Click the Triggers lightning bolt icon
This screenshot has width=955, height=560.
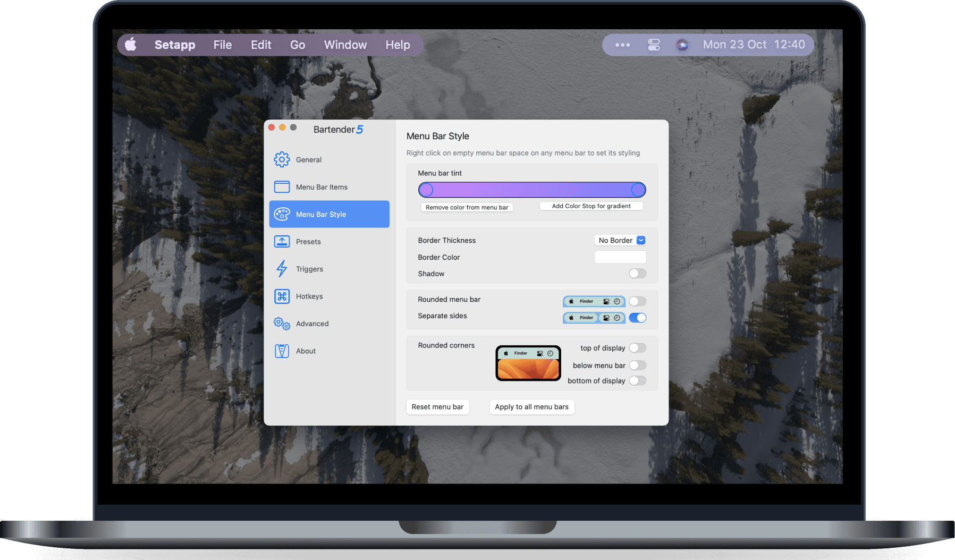click(282, 269)
